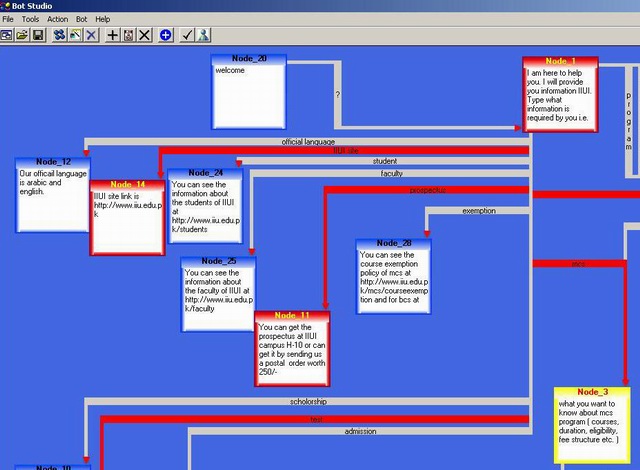The width and height of the screenshot is (640, 470).
Task: Click the save floppy disk icon
Action: [38, 35]
